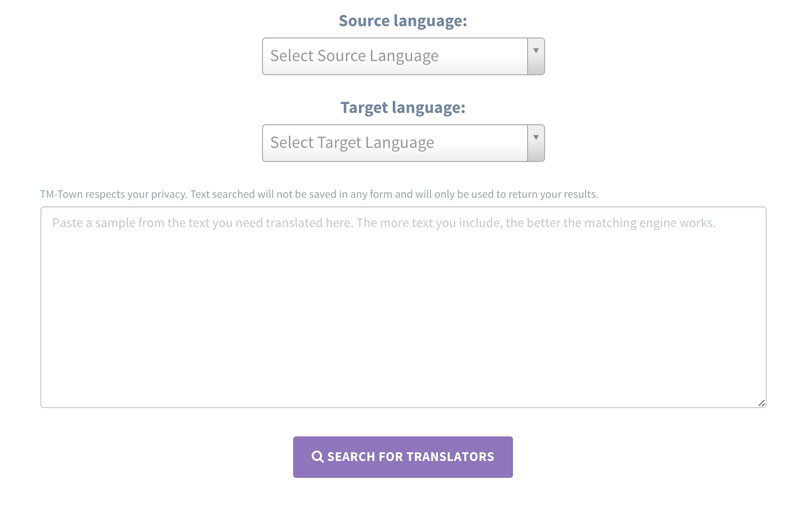Screen dimensions: 800x505
Task: Click the "Target language:" heading label
Action: [403, 107]
